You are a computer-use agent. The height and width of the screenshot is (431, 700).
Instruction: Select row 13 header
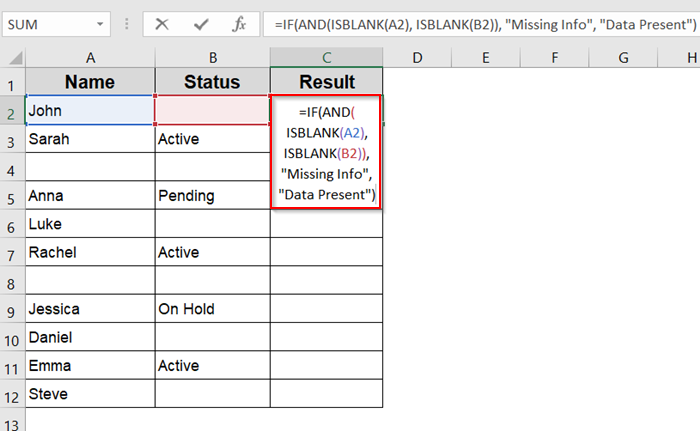(x=12, y=421)
